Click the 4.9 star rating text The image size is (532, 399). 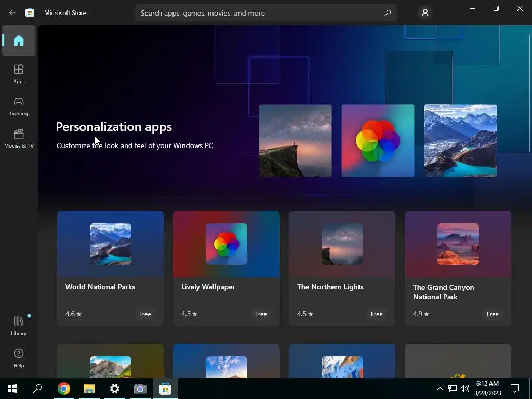pyautogui.click(x=421, y=314)
